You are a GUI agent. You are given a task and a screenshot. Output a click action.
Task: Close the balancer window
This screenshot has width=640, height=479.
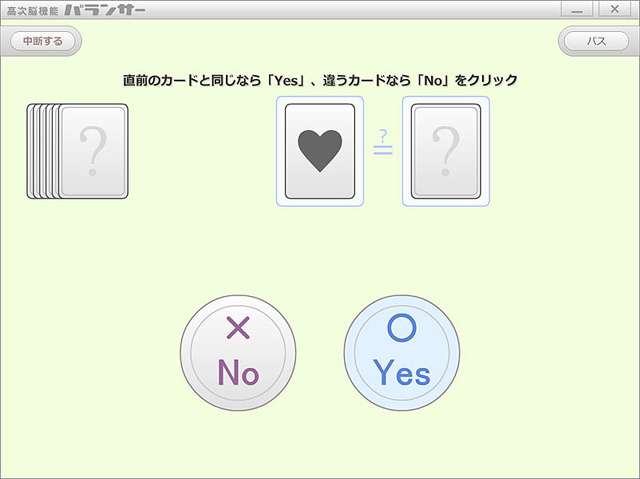[x=615, y=9]
